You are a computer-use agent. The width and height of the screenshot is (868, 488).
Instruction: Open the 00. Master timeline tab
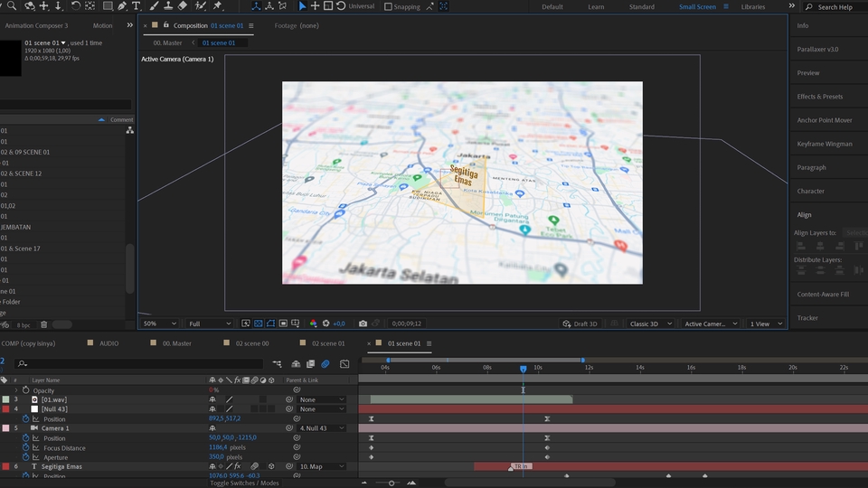[176, 343]
